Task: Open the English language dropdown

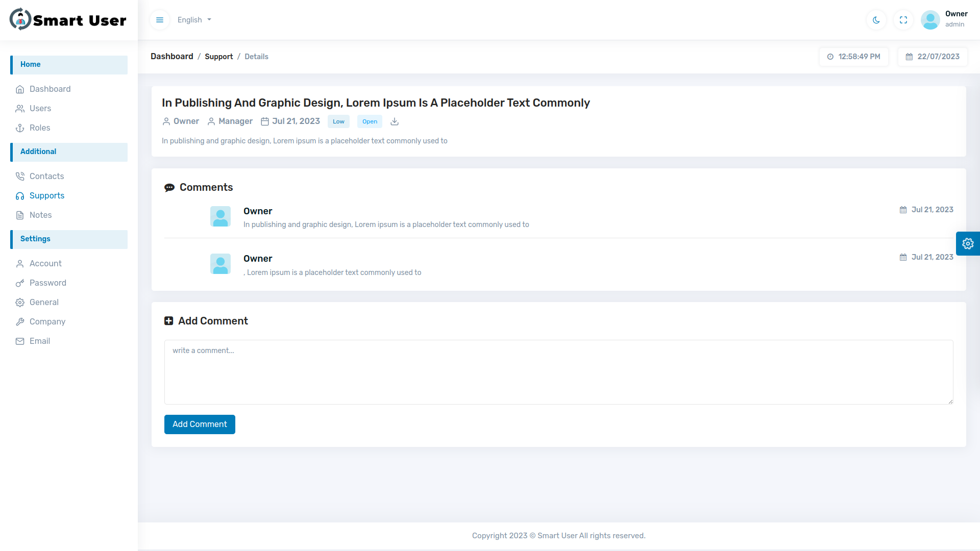Action: (193, 20)
